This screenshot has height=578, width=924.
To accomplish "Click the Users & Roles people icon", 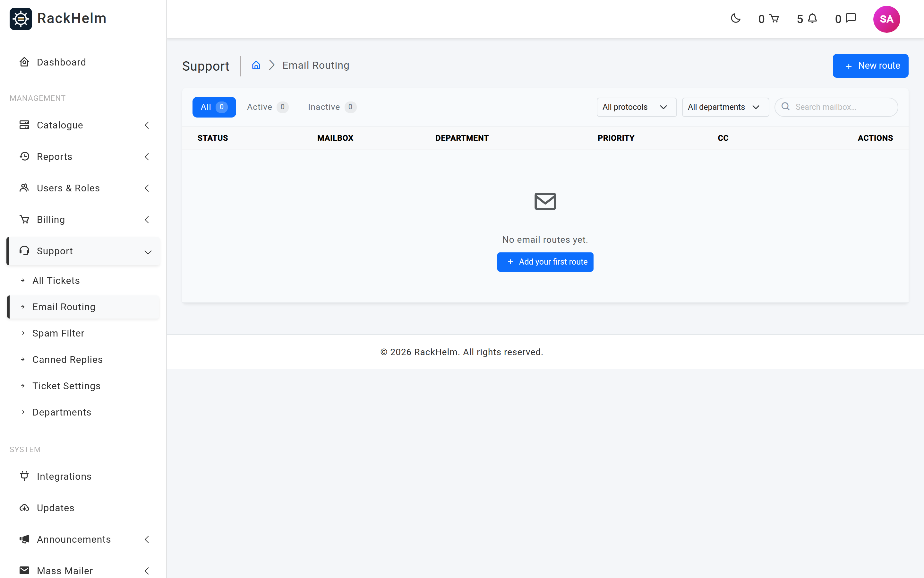I will coord(24,188).
